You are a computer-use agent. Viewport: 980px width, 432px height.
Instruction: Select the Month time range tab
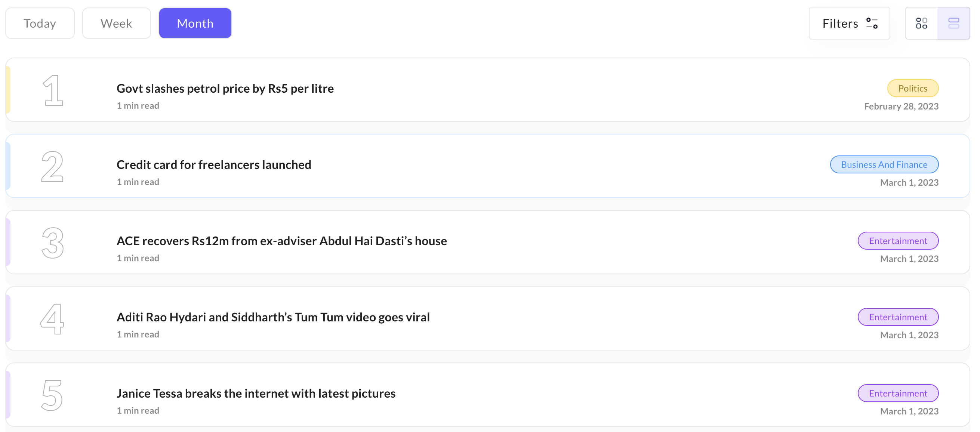tap(195, 23)
